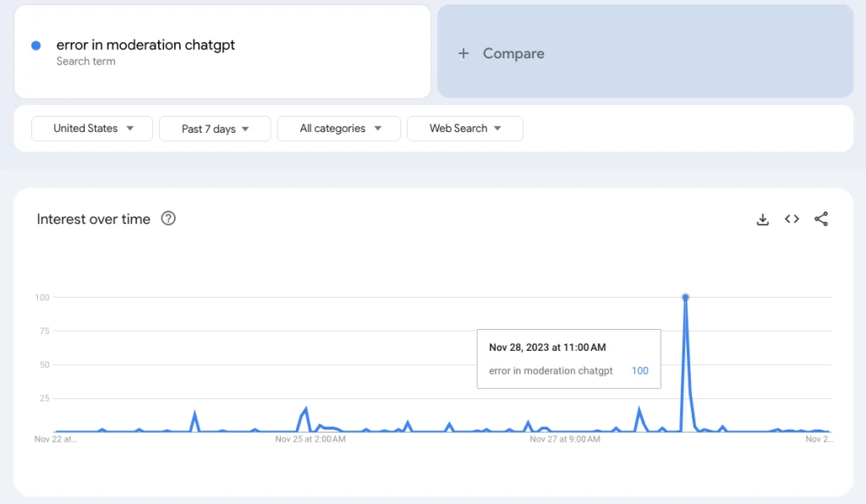
Task: Click the tooltip date Nov 28, 2023
Action: tap(547, 348)
